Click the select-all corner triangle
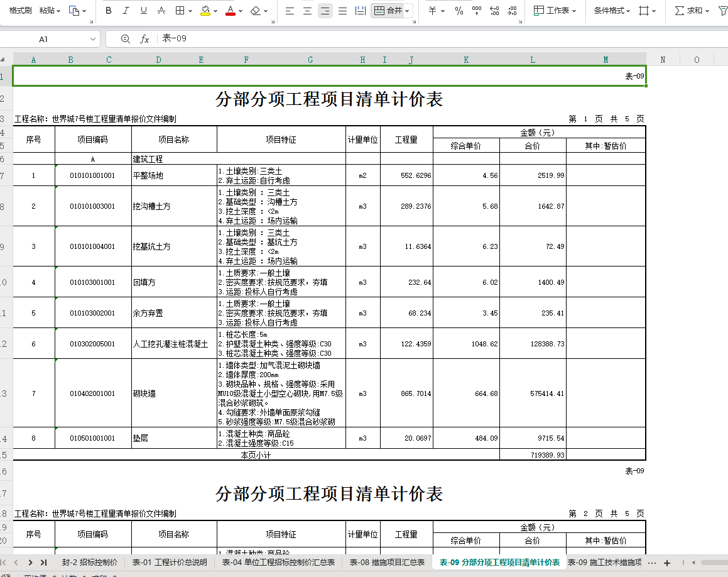The image size is (728, 577). pyautogui.click(x=3, y=60)
